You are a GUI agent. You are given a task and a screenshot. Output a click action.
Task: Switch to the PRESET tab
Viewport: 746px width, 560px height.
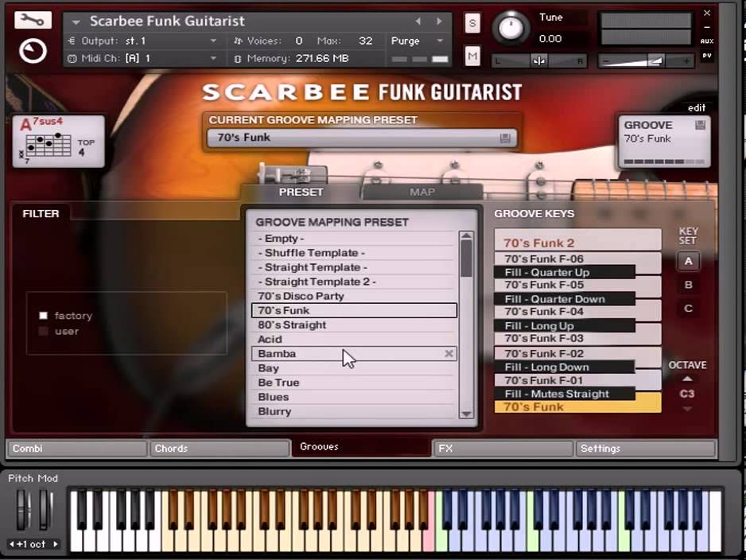pos(301,192)
